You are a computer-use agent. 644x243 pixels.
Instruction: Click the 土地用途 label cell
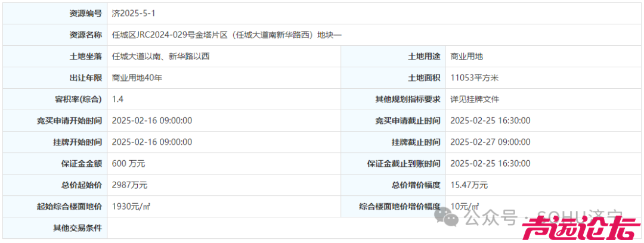coord(394,57)
